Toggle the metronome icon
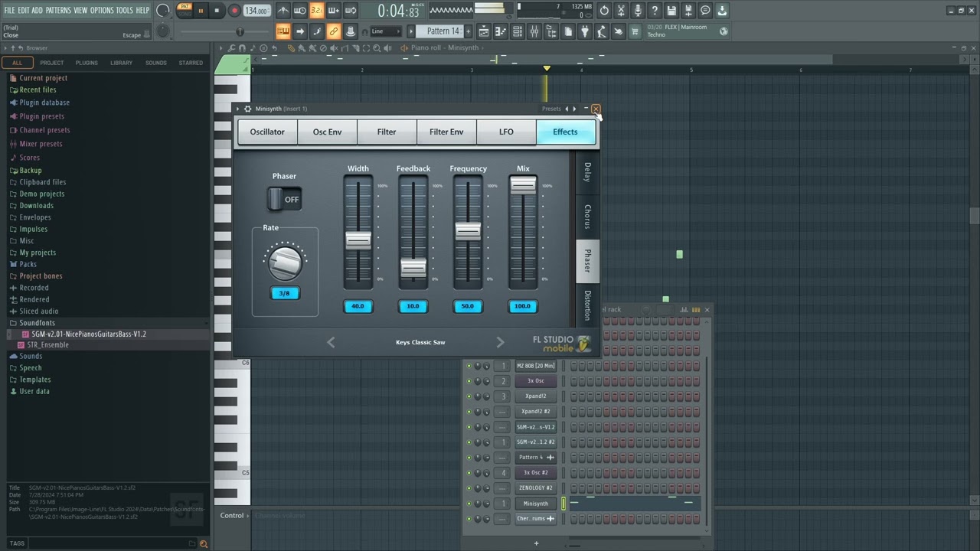The width and height of the screenshot is (980, 551). [283, 11]
